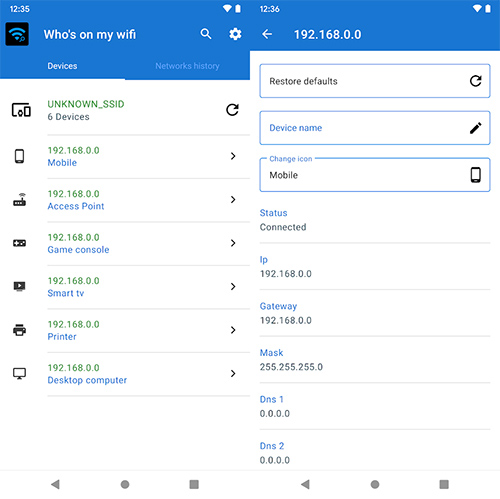Open the Mobile device entry
Image resolution: width=500 pixels, height=499 pixels.
coord(125,156)
